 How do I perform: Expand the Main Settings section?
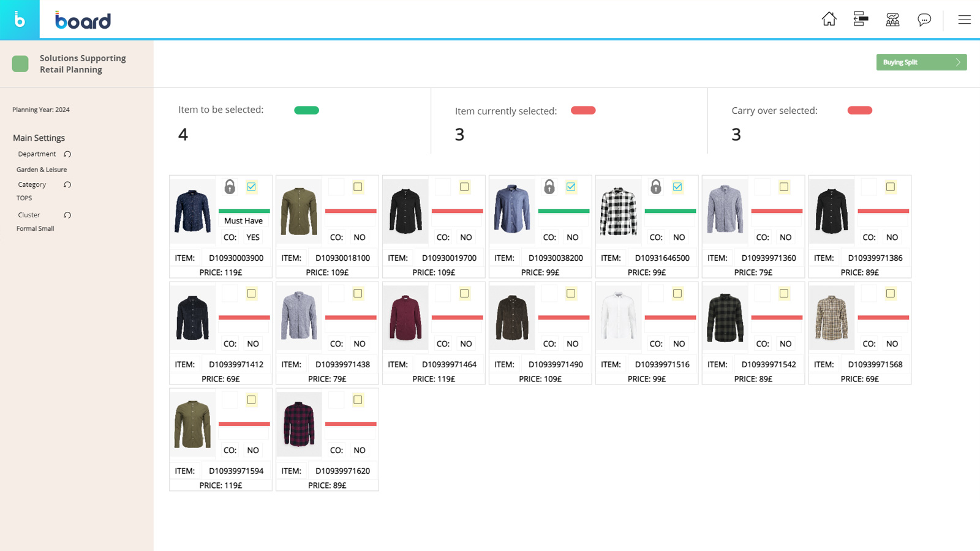tap(39, 138)
